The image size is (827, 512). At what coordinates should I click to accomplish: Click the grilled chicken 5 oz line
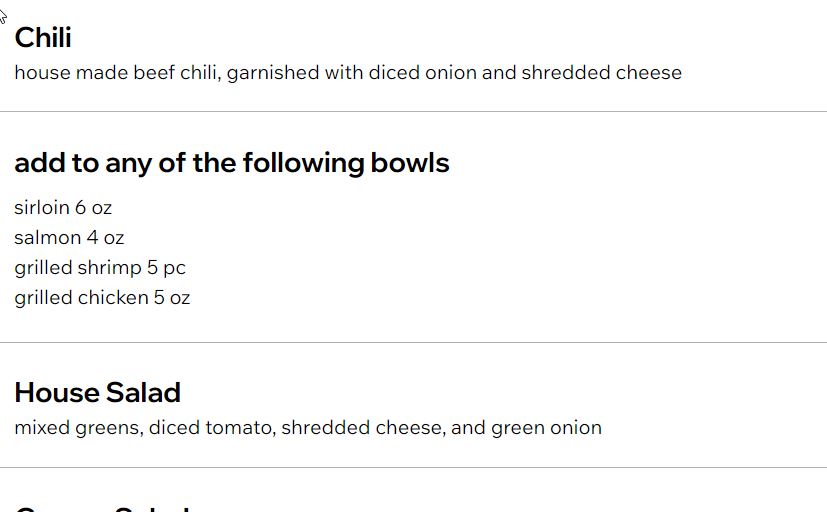102,298
